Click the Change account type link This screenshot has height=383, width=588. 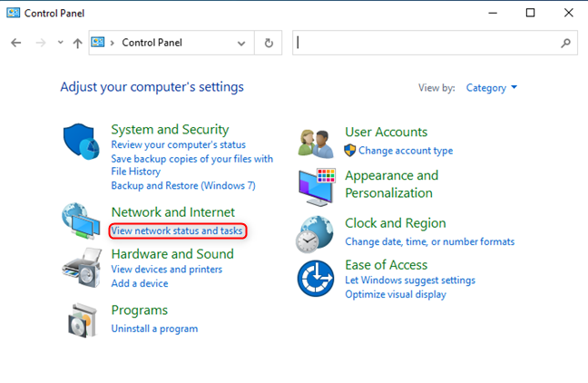pyautogui.click(x=405, y=151)
